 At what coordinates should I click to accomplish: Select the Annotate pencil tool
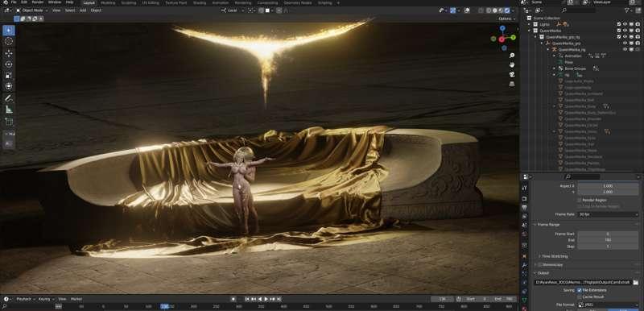click(x=9, y=98)
